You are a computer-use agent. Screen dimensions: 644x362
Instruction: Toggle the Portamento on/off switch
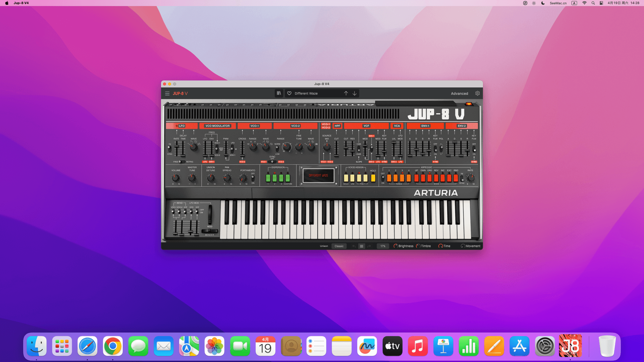point(253,178)
